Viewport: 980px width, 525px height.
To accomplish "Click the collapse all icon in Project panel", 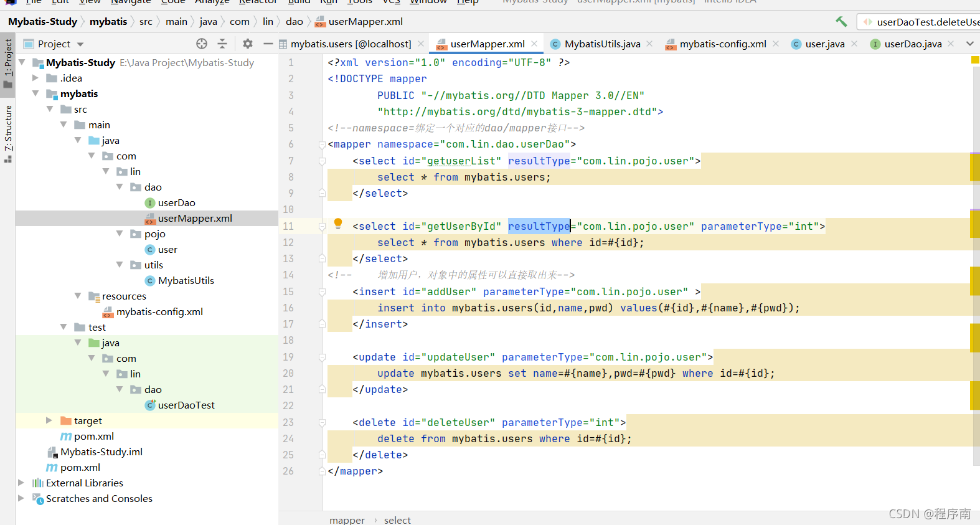I will click(222, 44).
